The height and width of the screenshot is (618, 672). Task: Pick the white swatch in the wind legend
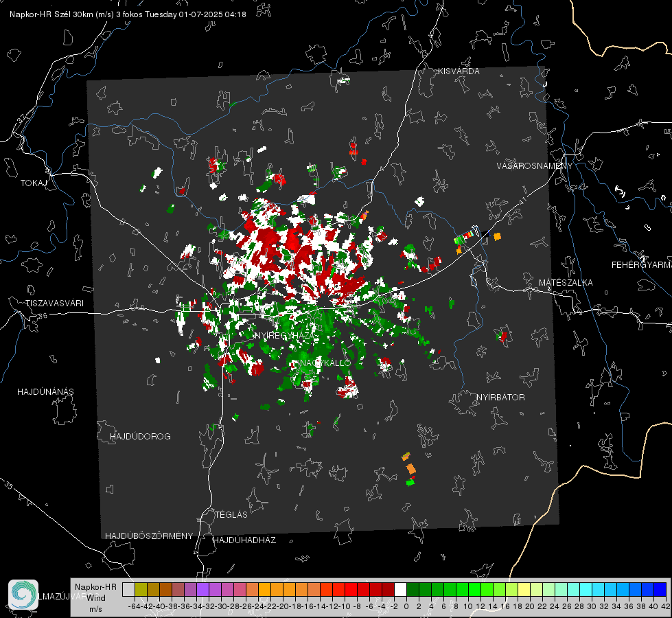coord(400,590)
